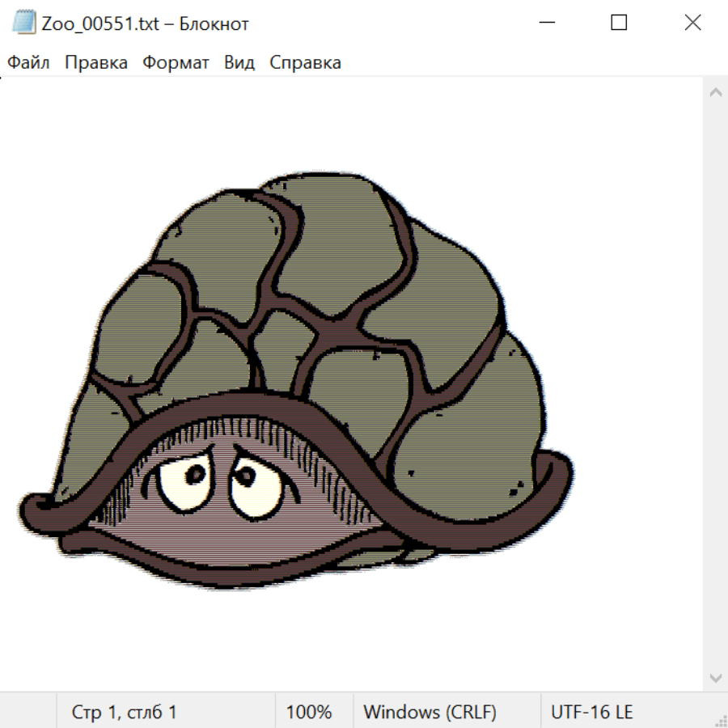Click the Стр 1, стлб 1 status indicator
Screen dimensions: 728x728
click(x=124, y=712)
